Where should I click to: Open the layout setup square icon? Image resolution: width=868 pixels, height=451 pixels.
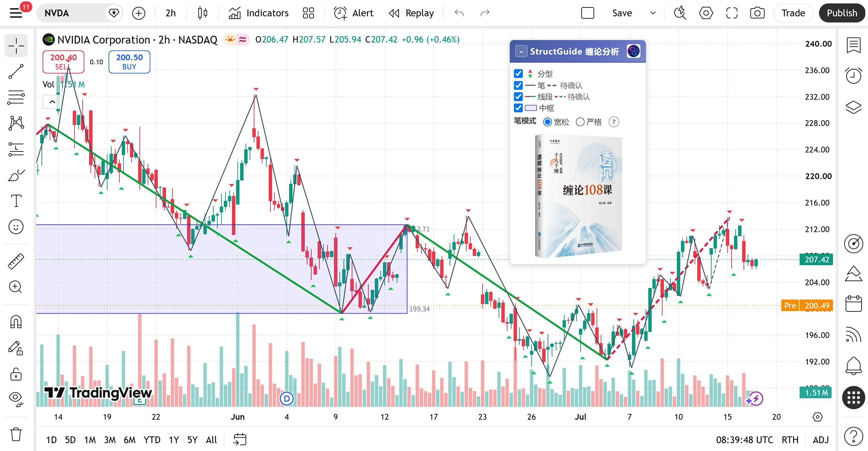click(x=587, y=13)
